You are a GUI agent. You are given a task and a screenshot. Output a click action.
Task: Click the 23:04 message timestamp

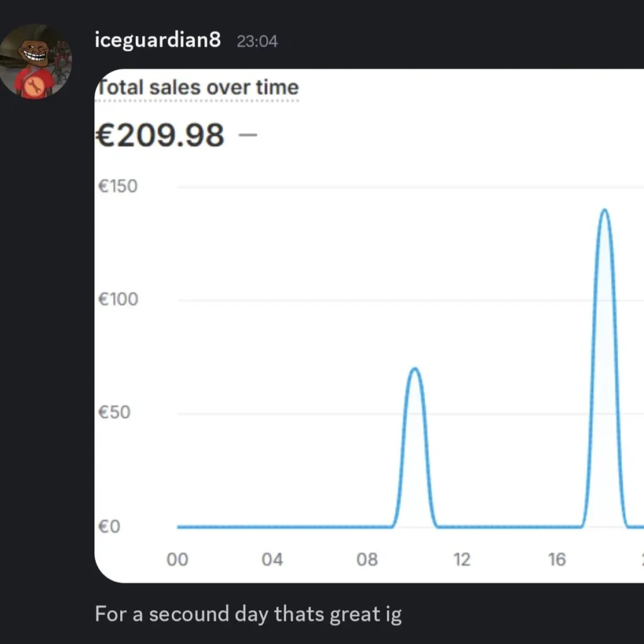click(x=257, y=42)
